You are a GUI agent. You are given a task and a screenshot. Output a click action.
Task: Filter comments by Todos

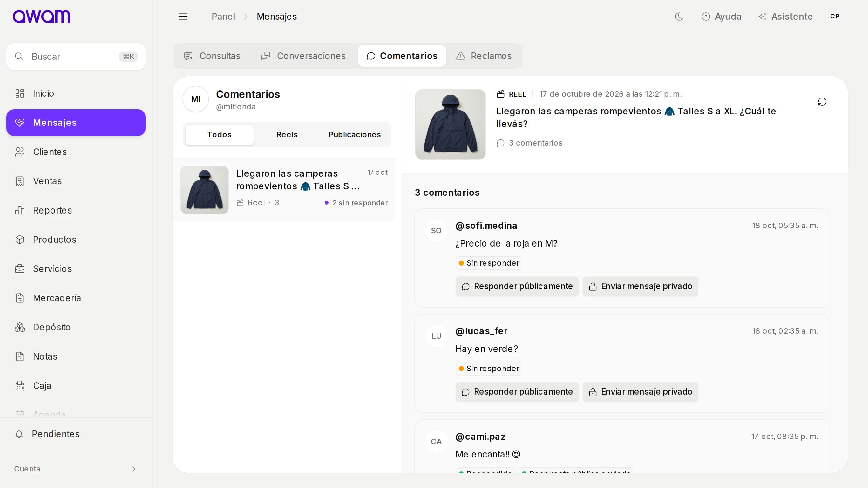(x=219, y=135)
